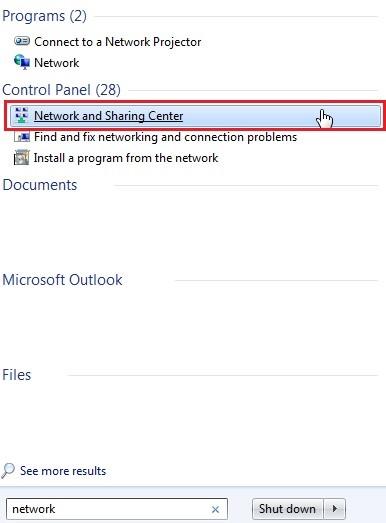The width and height of the screenshot is (386, 523).
Task: Expand the Control Panel (28) results header
Action: (x=61, y=90)
